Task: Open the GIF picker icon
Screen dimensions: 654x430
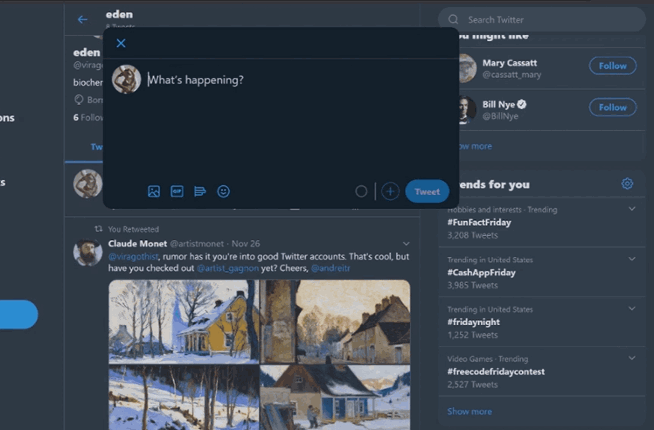Action: click(x=177, y=191)
